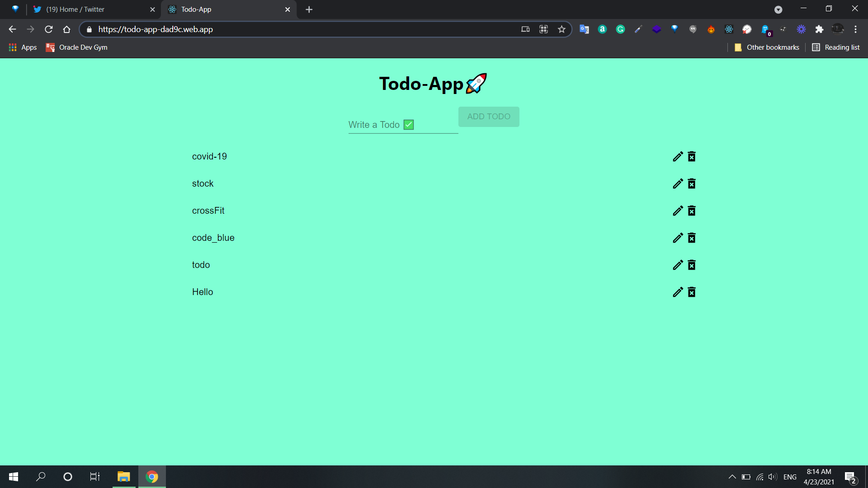Open the tab search dropdown arrow
The width and height of the screenshot is (868, 488).
778,9
